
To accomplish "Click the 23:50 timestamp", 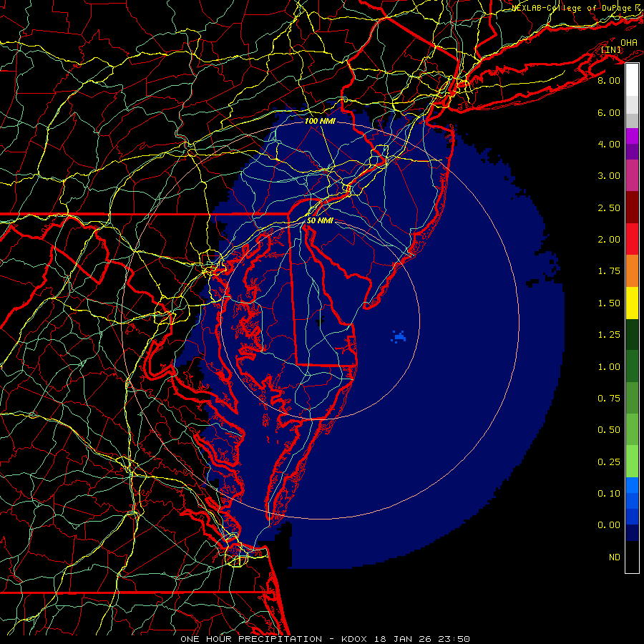I will 454,639.
